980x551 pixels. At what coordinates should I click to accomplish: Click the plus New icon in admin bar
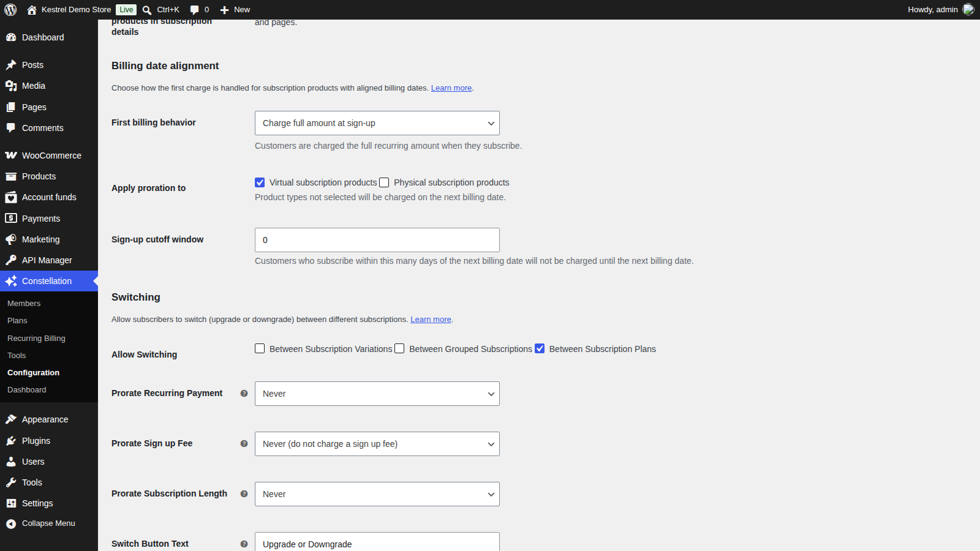(224, 10)
